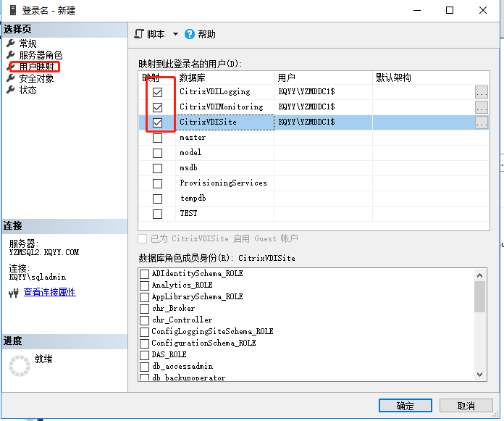Image resolution: width=504 pixels, height=421 pixels.
Task: Open the 帮助 help icon
Action: point(190,34)
